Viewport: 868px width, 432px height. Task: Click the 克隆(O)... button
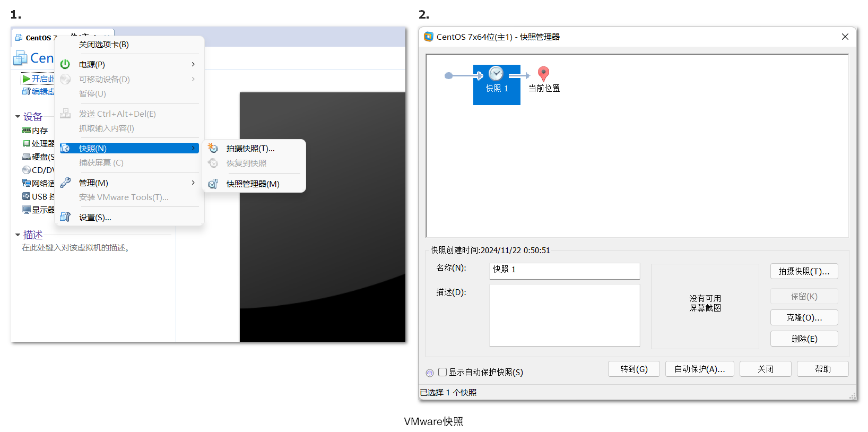point(804,317)
